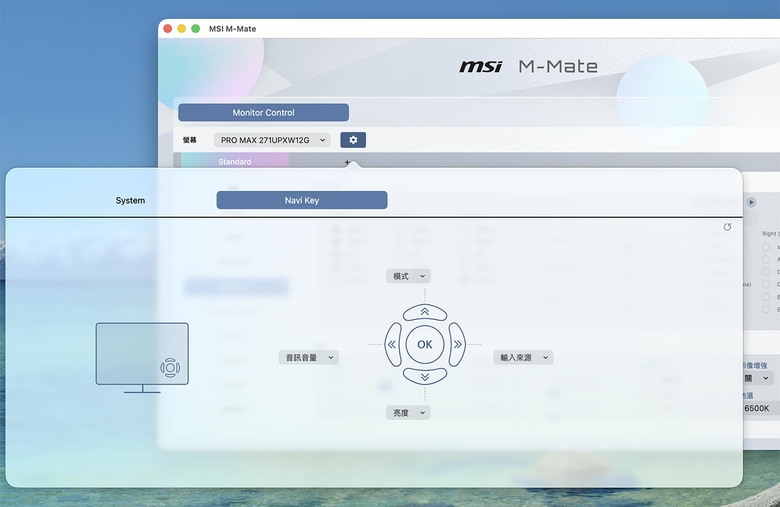Image resolution: width=780 pixels, height=507 pixels.
Task: Minimize the MSI M-Mate window
Action: (182, 29)
